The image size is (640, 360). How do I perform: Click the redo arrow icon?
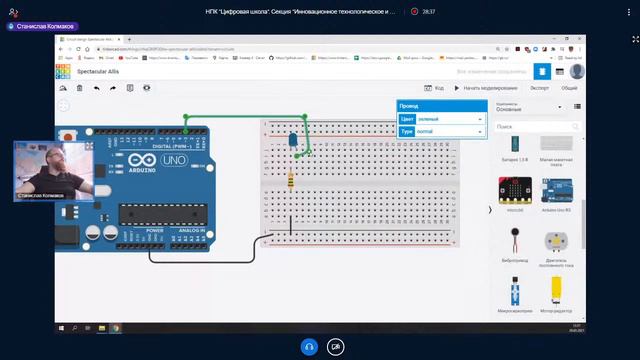point(113,88)
